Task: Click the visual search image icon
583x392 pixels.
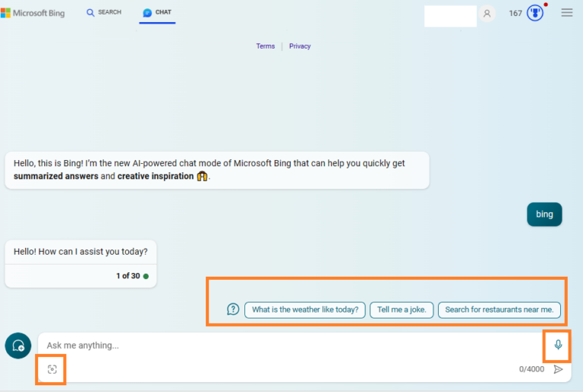Action: (52, 369)
